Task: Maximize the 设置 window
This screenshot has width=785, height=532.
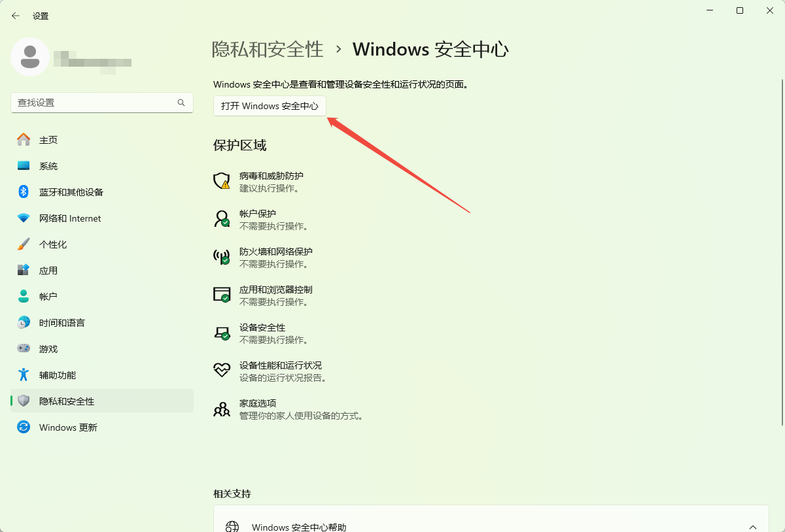Action: pos(740,10)
